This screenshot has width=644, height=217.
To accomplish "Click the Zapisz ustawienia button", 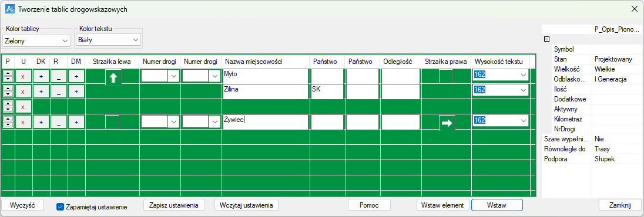I will pos(174,205).
